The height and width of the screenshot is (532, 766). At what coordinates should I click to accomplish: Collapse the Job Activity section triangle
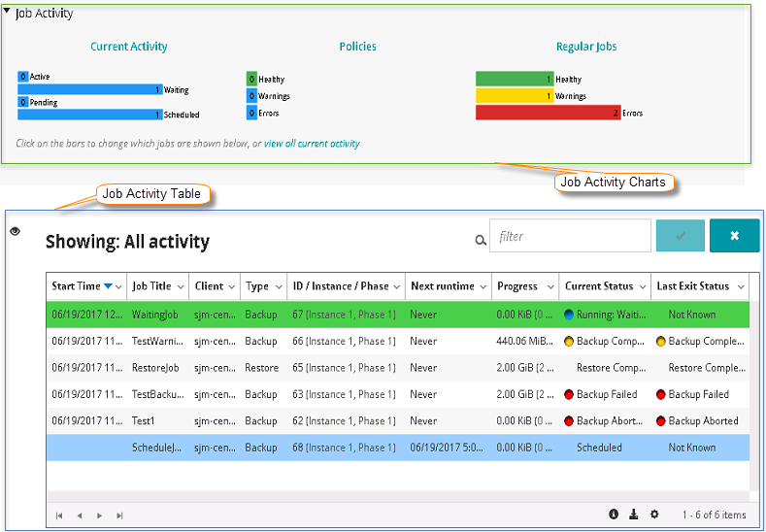(7, 11)
